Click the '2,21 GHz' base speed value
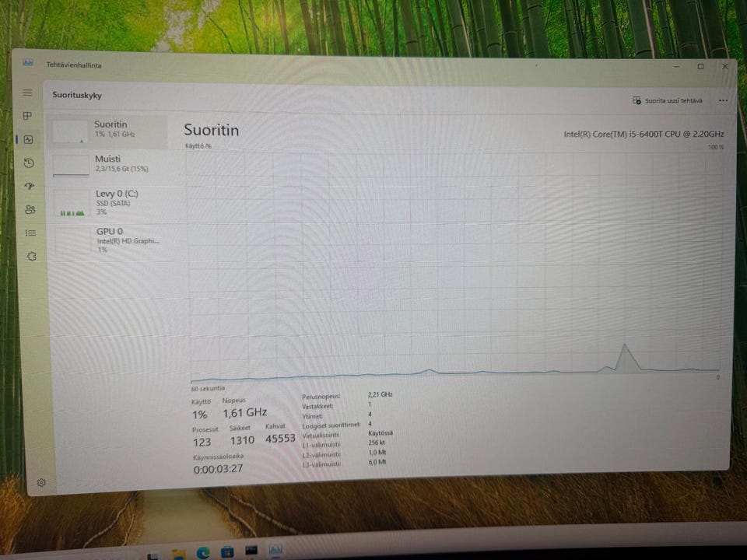 [380, 394]
